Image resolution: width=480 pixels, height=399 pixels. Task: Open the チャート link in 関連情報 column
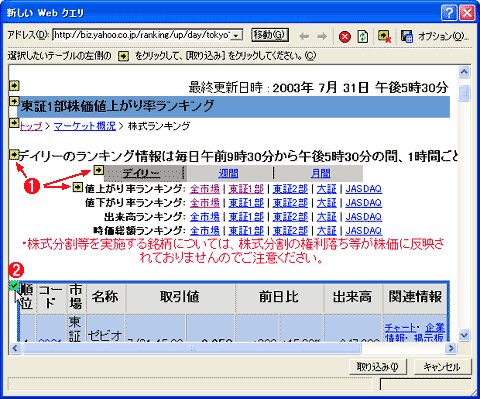pos(400,327)
